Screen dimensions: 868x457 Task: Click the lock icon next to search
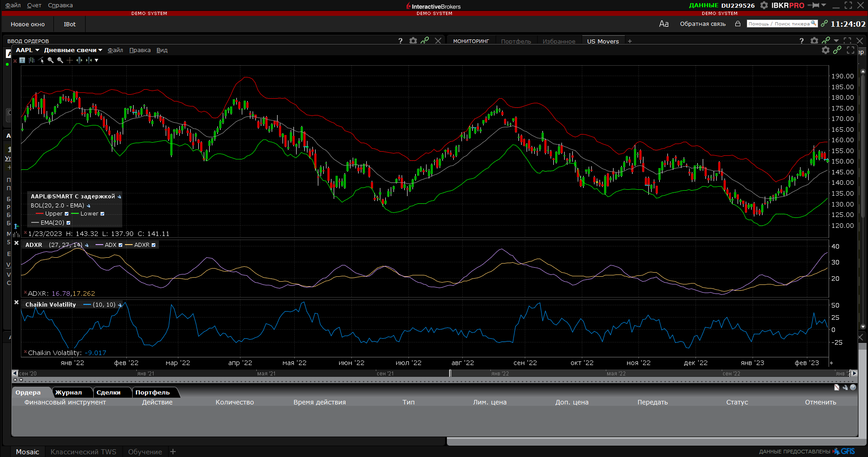738,24
